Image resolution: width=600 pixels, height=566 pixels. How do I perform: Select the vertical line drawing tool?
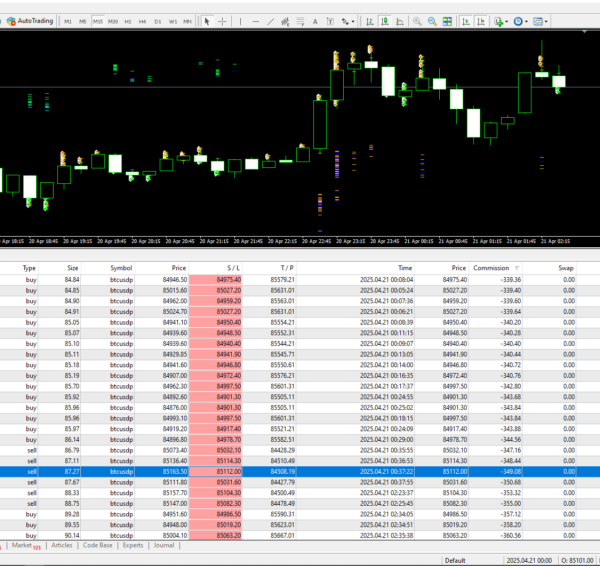(x=240, y=20)
